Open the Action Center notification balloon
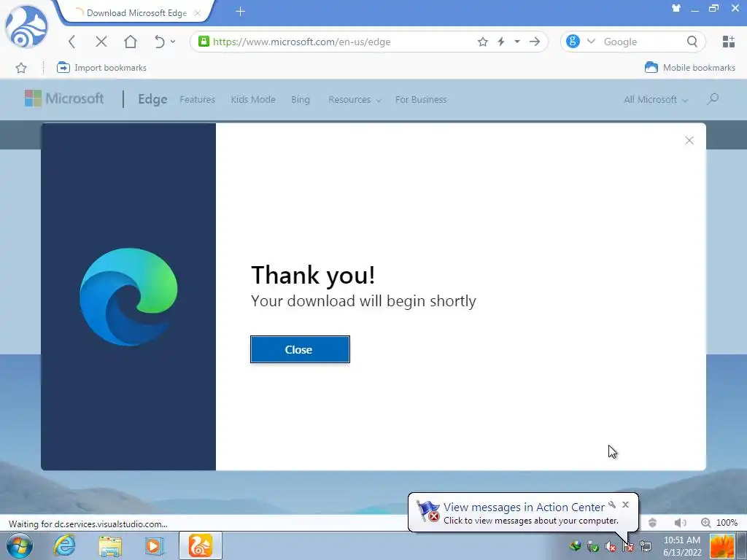Screen dimensions: 747x560 click(x=523, y=513)
